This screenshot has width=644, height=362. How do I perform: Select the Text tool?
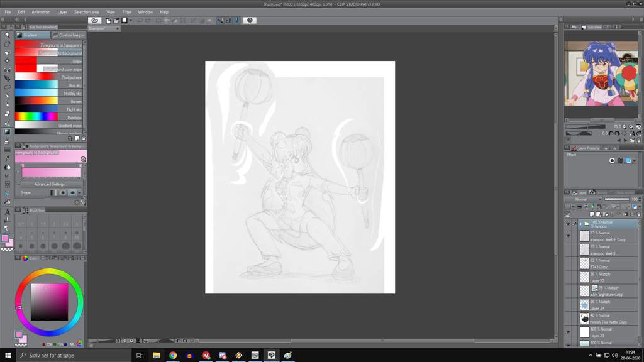pos(7,212)
